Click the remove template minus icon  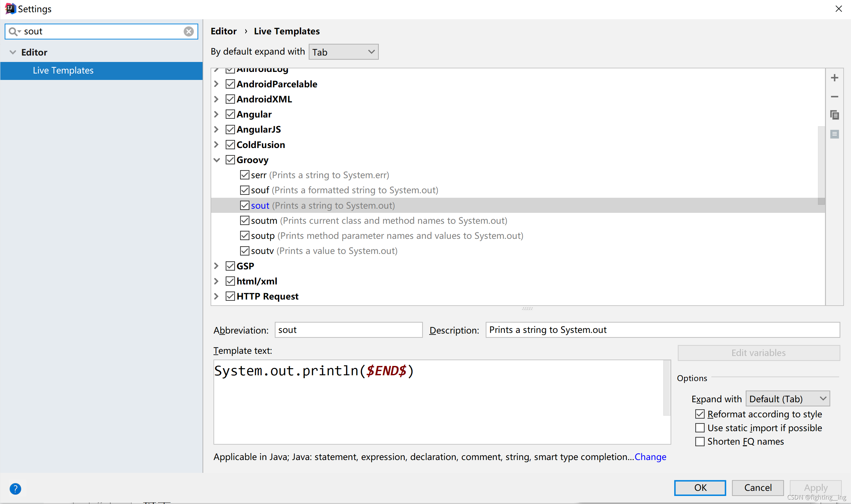[x=834, y=97]
